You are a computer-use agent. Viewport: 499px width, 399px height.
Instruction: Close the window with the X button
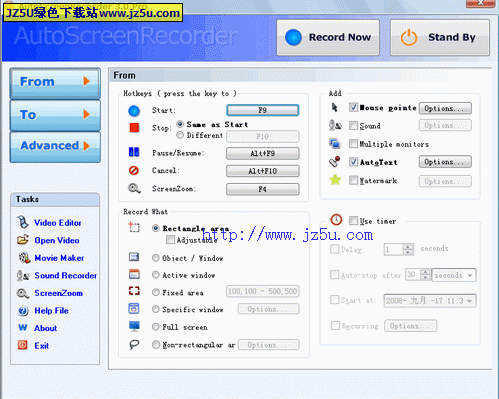click(x=480, y=3)
